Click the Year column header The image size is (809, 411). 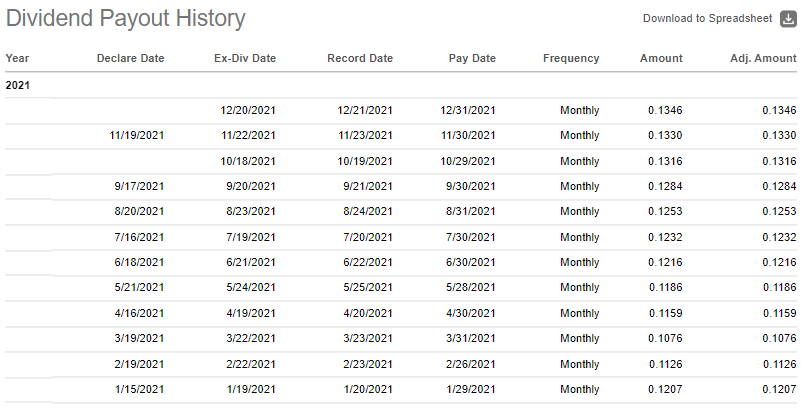tap(17, 58)
